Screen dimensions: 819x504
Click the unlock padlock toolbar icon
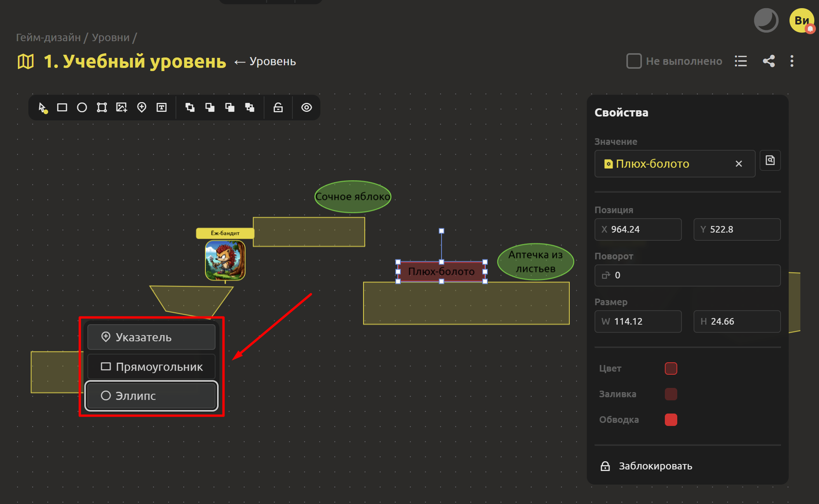coord(278,108)
